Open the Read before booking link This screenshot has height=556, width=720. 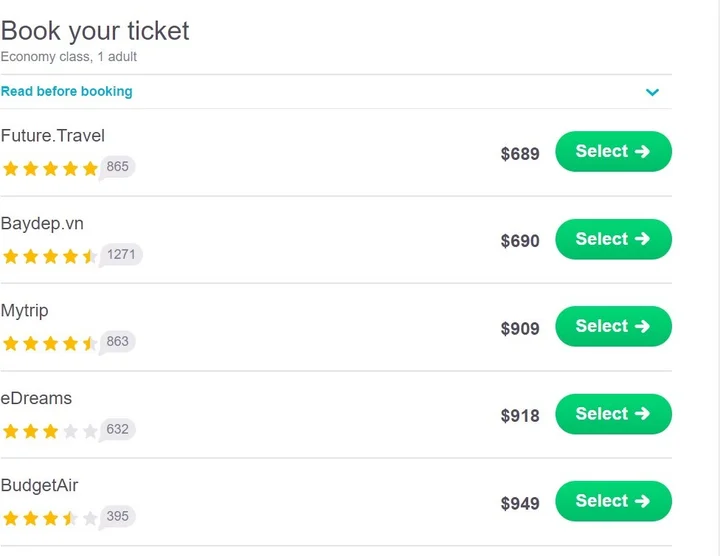pos(66,91)
